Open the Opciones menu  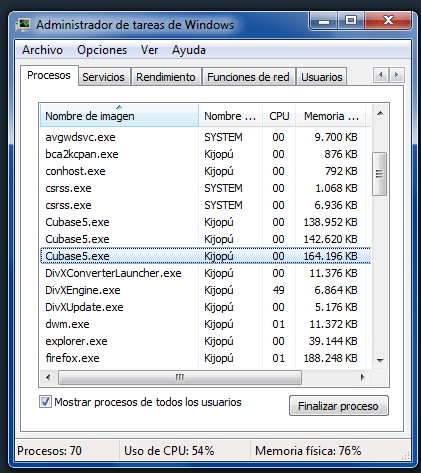[x=102, y=50]
